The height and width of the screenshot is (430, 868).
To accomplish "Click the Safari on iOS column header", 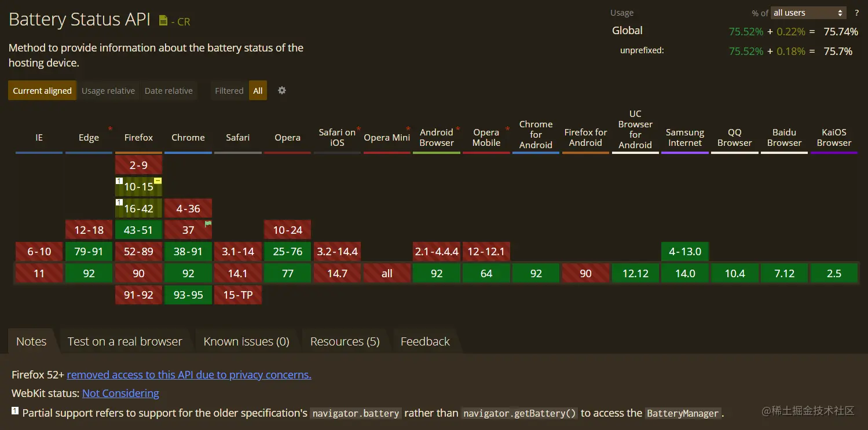I will coord(337,137).
